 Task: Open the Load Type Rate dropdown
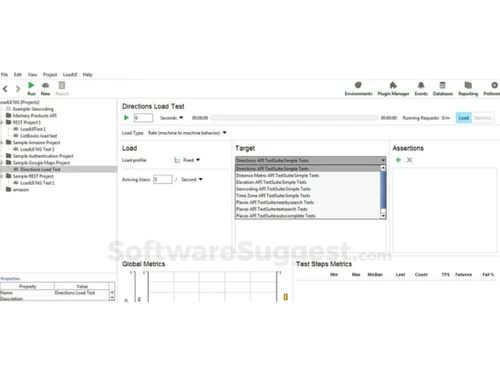187,133
